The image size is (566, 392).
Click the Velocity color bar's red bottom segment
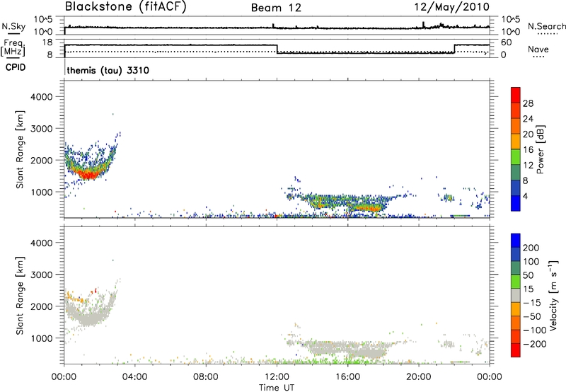coord(516,350)
